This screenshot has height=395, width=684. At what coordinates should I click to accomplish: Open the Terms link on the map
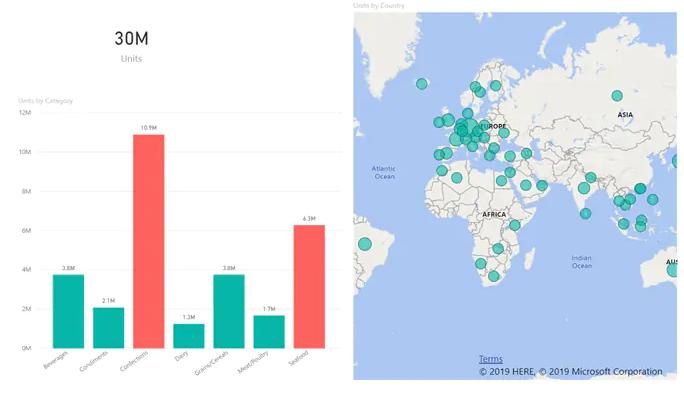coord(491,359)
